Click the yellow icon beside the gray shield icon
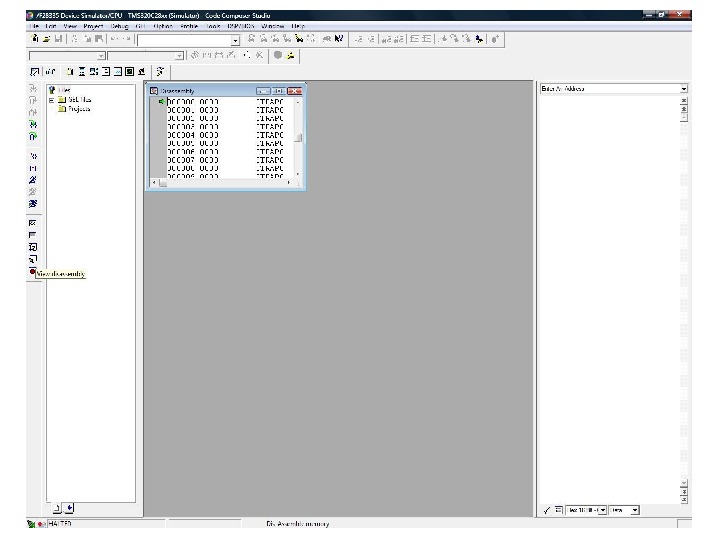The width and height of the screenshot is (720, 540). tap(290, 56)
